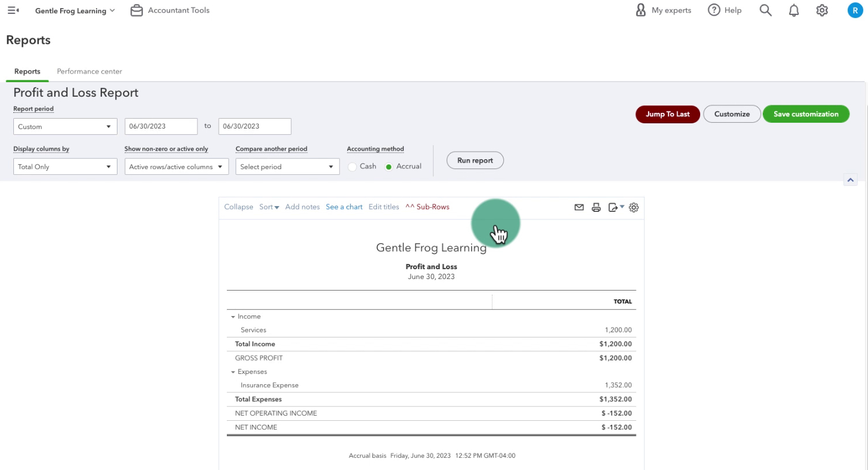Collapse the report filter panel
Screen dimensions: 868x470
pos(851,180)
